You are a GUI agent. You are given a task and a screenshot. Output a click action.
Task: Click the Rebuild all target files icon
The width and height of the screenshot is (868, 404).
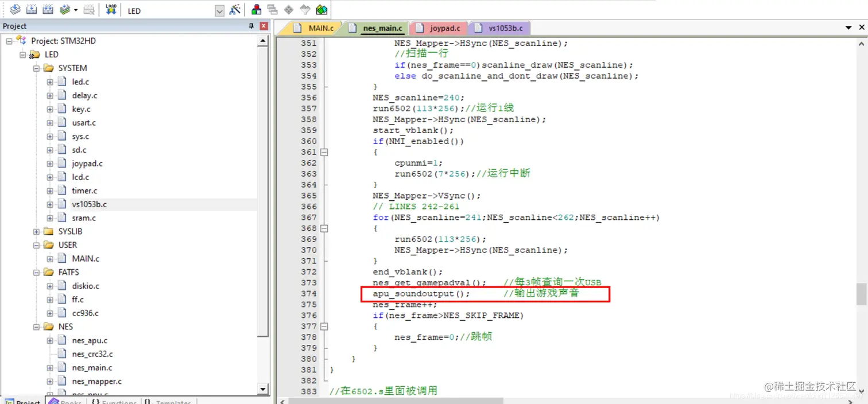click(x=48, y=10)
